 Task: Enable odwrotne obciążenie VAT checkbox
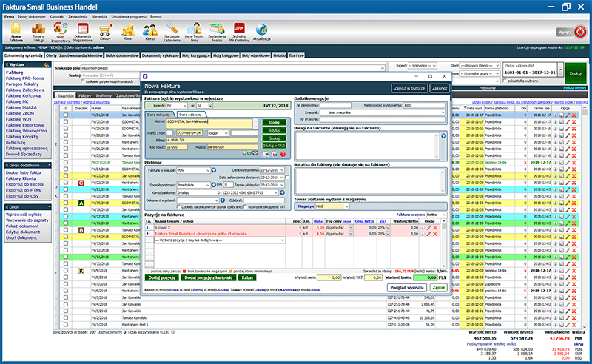click(246, 207)
